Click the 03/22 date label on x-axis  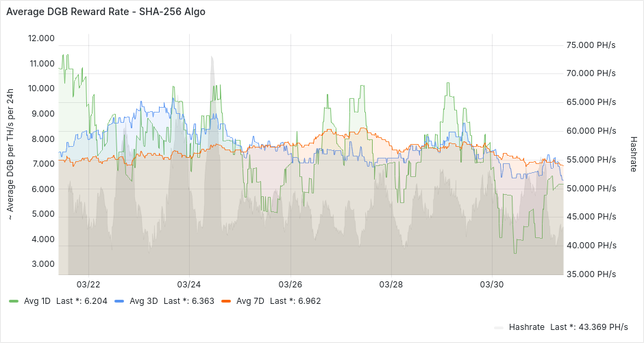[89, 284]
